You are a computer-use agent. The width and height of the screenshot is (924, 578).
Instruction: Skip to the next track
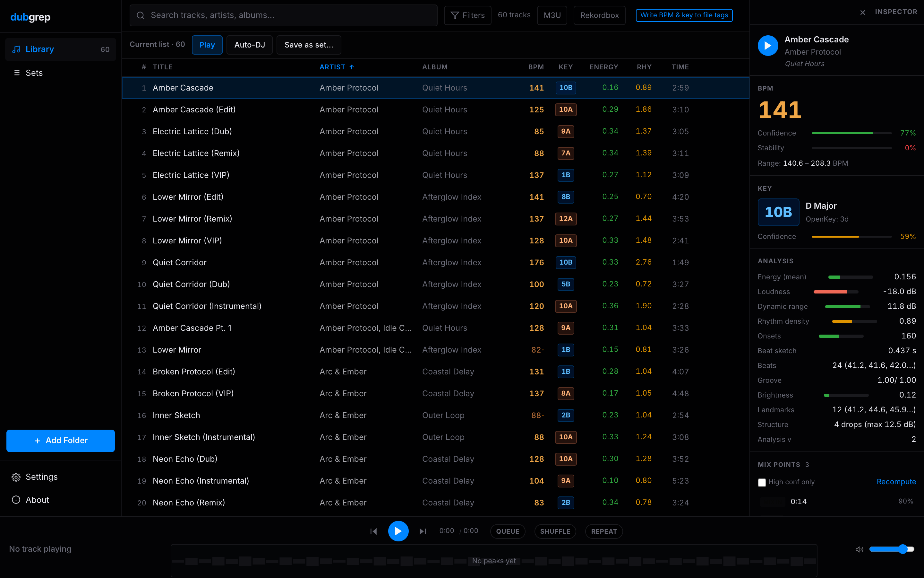pyautogui.click(x=423, y=531)
